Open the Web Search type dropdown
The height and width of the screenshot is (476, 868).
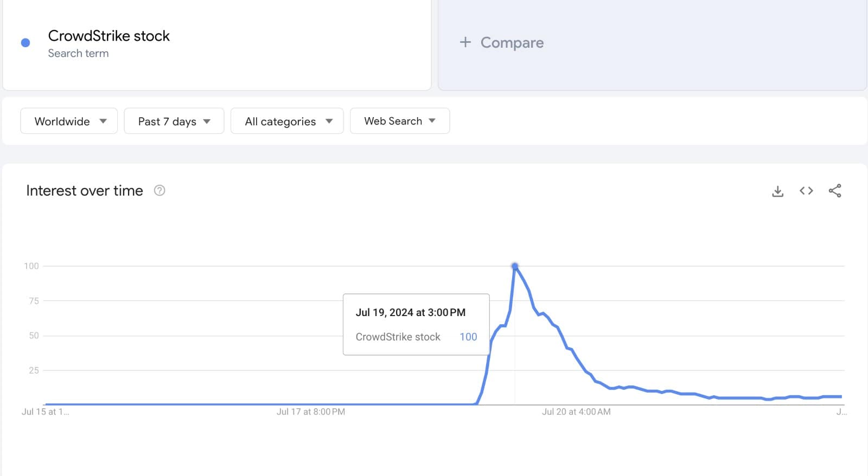click(x=399, y=121)
